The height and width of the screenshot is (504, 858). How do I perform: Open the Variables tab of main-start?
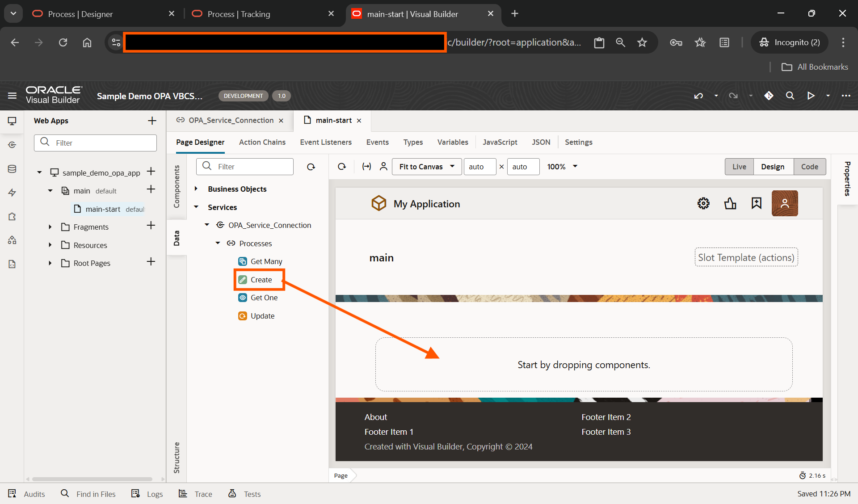tap(452, 142)
